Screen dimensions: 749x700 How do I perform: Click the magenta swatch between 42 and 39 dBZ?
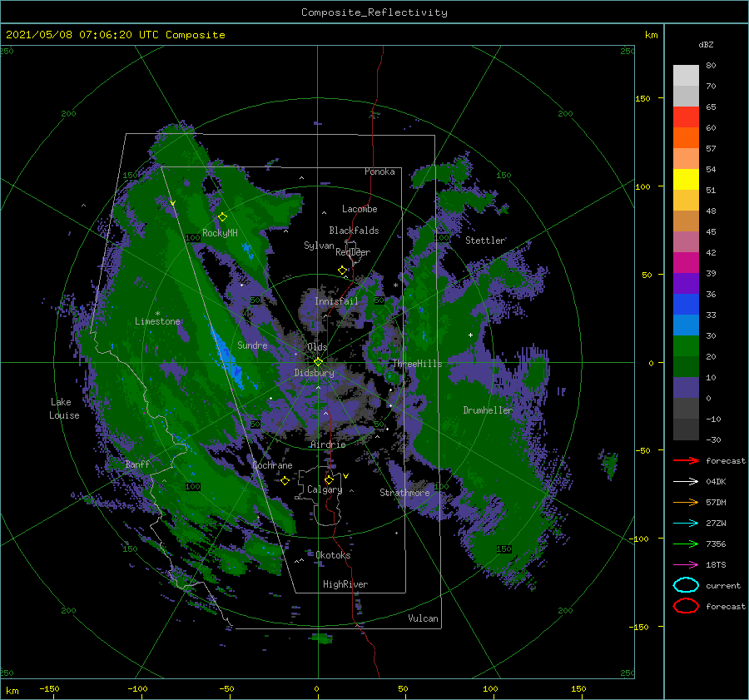686,262
